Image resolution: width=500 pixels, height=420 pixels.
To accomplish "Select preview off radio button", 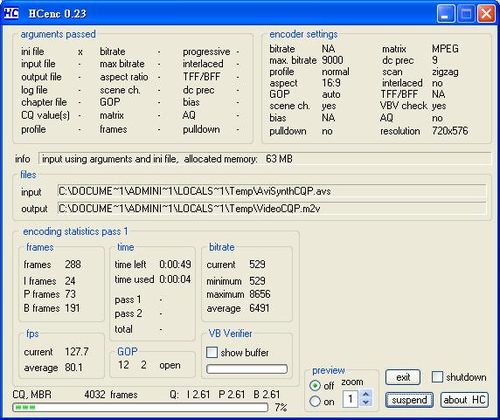I will coord(315,386).
